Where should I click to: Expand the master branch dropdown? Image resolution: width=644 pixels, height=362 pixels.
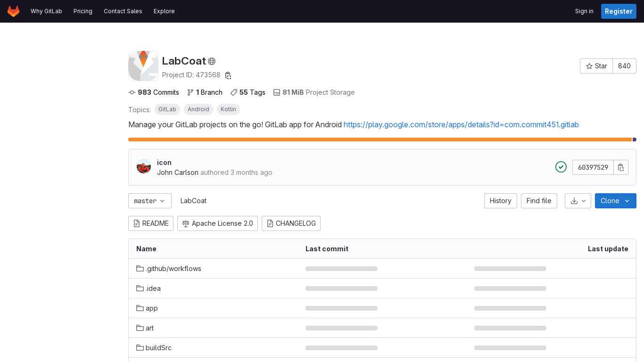(150, 201)
